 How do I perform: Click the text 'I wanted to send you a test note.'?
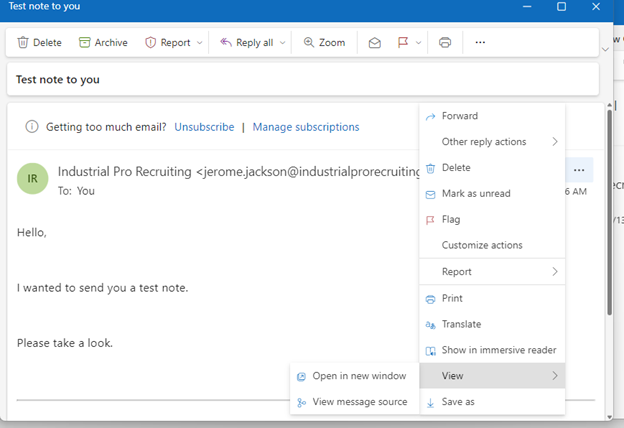click(x=102, y=288)
